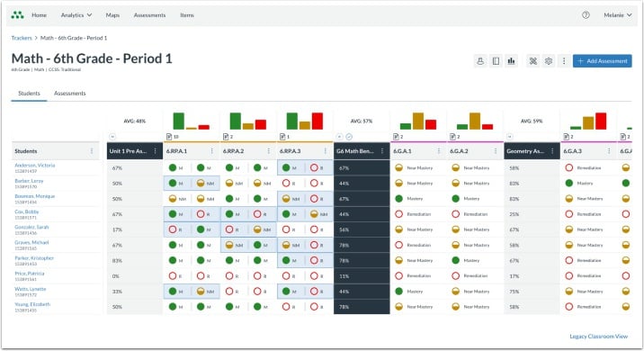Open the 6.RP.A.2 column kebab menu
The height and width of the screenshot is (351, 644).
[269, 151]
